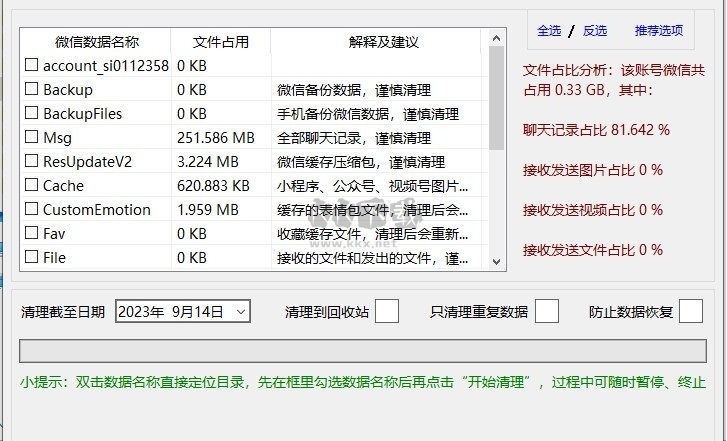Click the year 2023年 in date field

pos(141,312)
